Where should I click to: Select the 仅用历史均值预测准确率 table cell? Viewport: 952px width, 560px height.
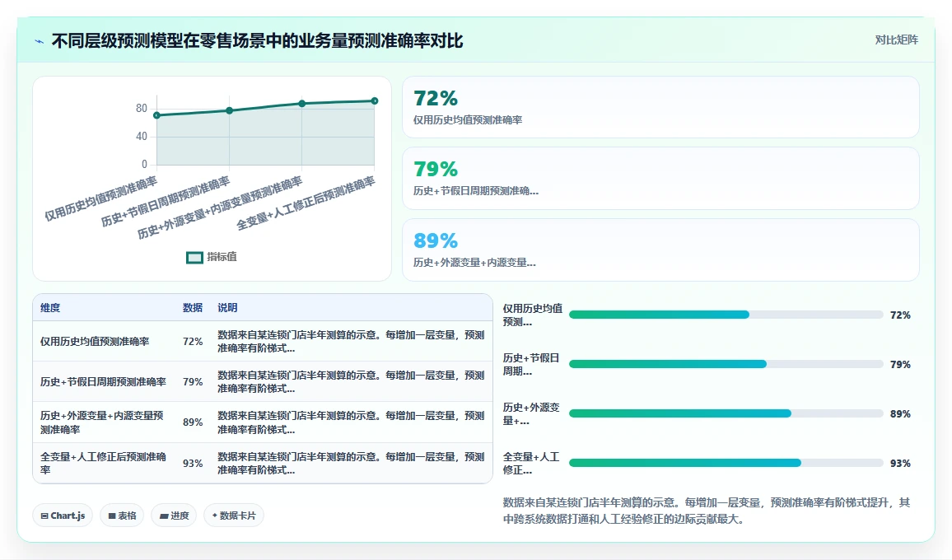coord(105,341)
